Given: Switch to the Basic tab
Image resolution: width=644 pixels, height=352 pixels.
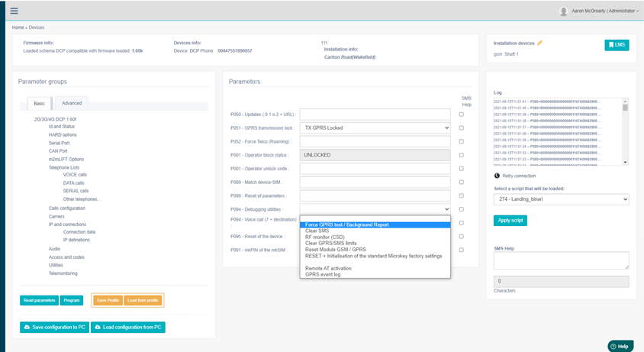Looking at the screenshot, I should (40, 104).
